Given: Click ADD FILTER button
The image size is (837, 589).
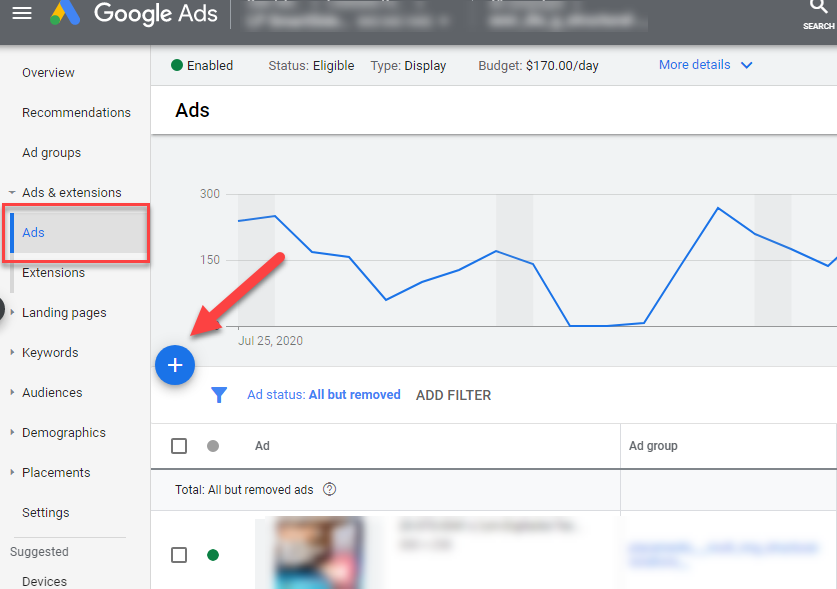Looking at the screenshot, I should [x=453, y=395].
